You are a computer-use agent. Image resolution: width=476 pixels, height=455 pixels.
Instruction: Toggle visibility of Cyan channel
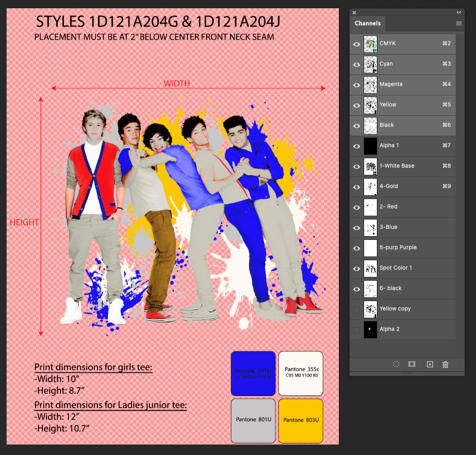(356, 65)
